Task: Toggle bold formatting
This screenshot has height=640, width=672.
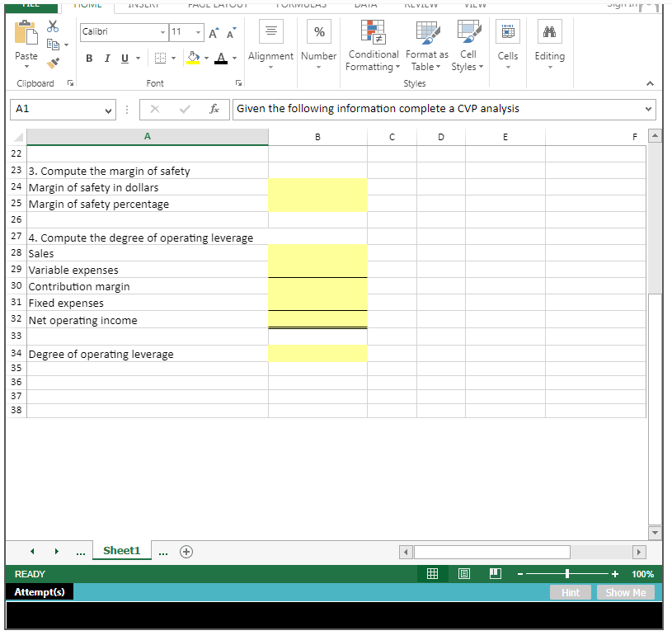Action: tap(89, 59)
